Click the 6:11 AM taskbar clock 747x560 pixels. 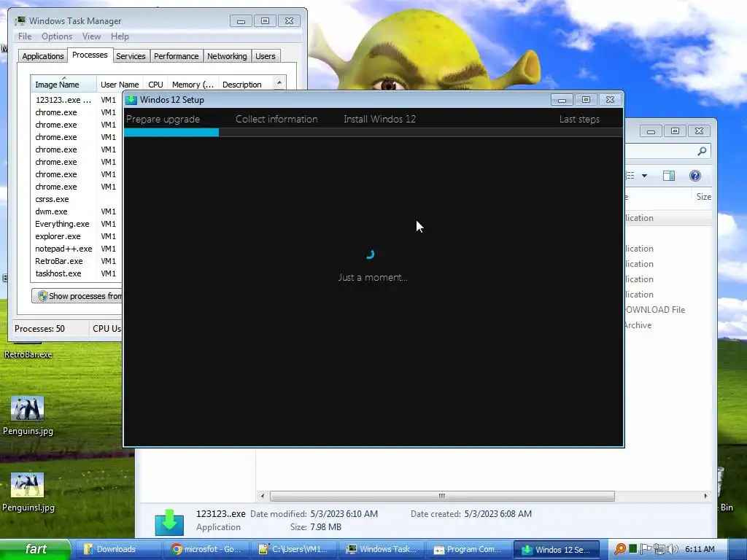point(700,549)
